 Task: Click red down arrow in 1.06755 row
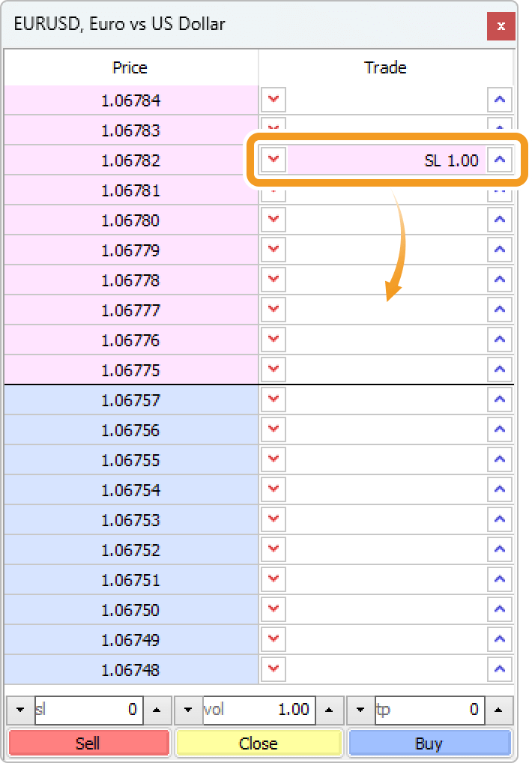273,459
